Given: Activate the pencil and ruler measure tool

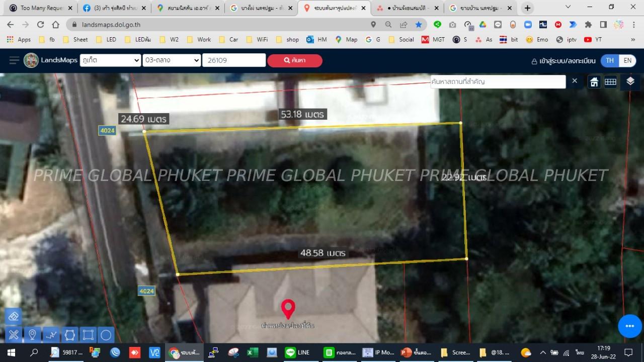Looking at the screenshot, I should point(14,334).
